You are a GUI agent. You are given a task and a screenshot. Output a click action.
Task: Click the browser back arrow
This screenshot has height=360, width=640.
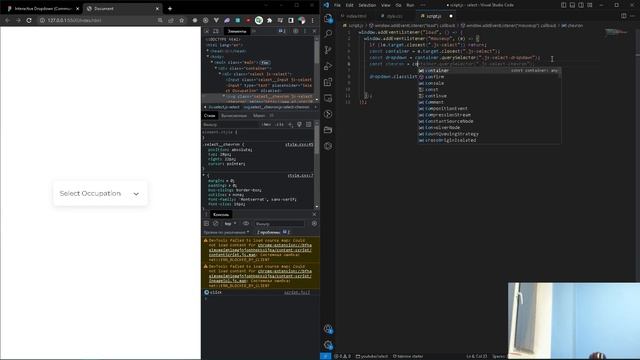click(x=7, y=20)
